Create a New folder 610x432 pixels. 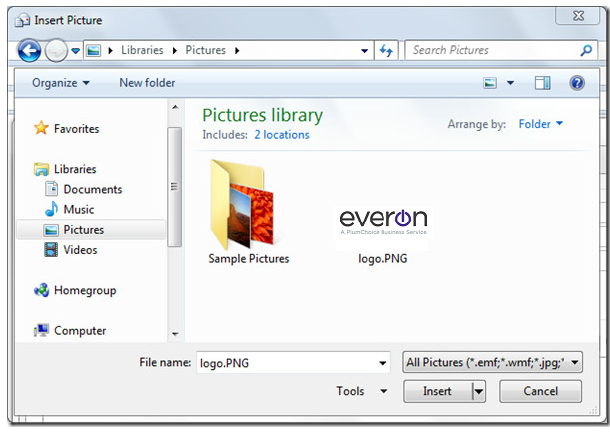[147, 83]
